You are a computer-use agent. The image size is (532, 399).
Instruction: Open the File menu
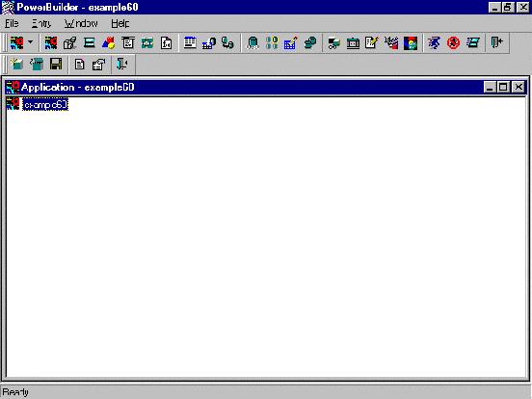click(x=12, y=23)
